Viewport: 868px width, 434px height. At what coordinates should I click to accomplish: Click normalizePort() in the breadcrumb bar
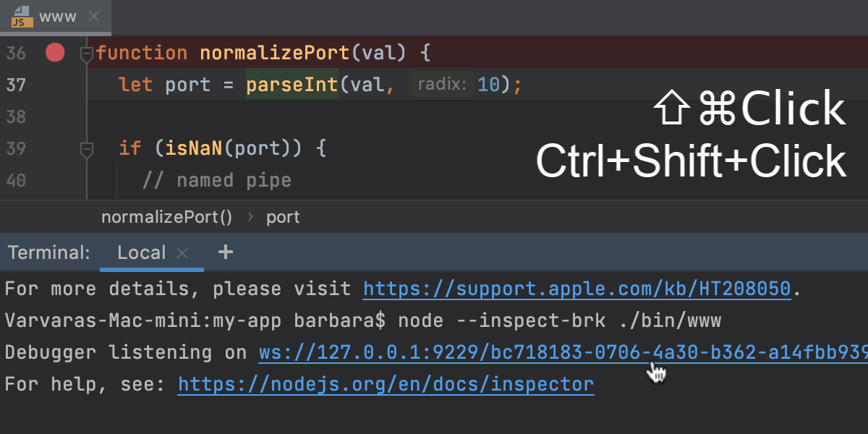click(x=167, y=217)
